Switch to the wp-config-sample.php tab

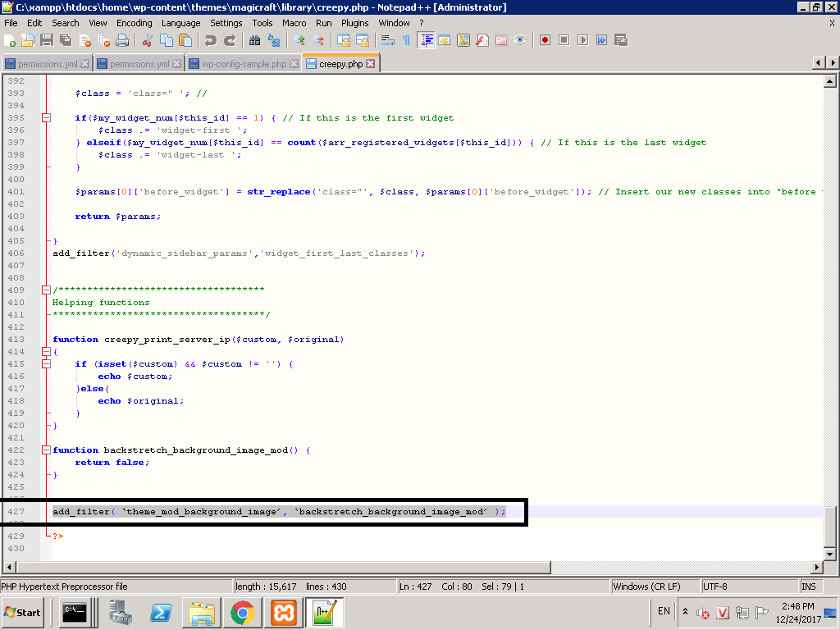click(244, 64)
